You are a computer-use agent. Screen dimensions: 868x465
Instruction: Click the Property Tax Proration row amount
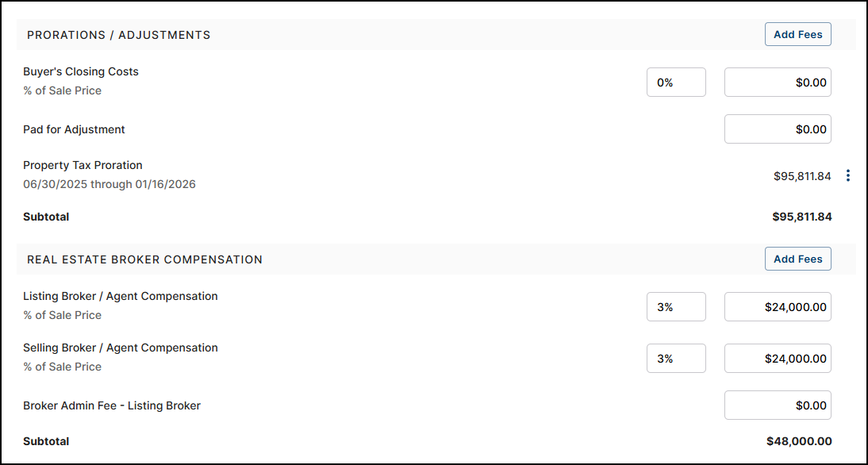802,176
